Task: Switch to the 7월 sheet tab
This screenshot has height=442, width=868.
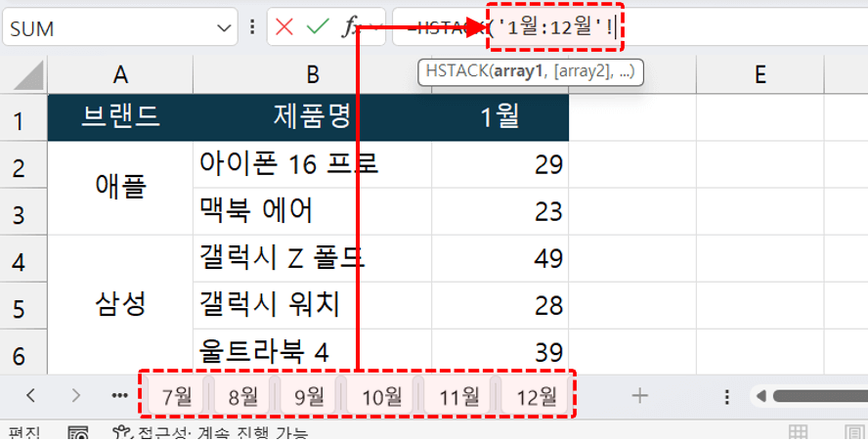Action: coord(177,397)
